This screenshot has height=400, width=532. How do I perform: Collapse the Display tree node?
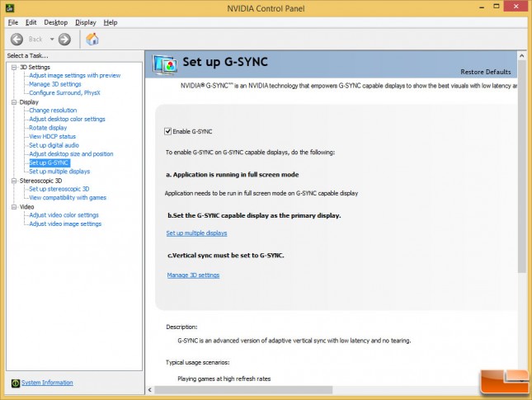click(14, 102)
